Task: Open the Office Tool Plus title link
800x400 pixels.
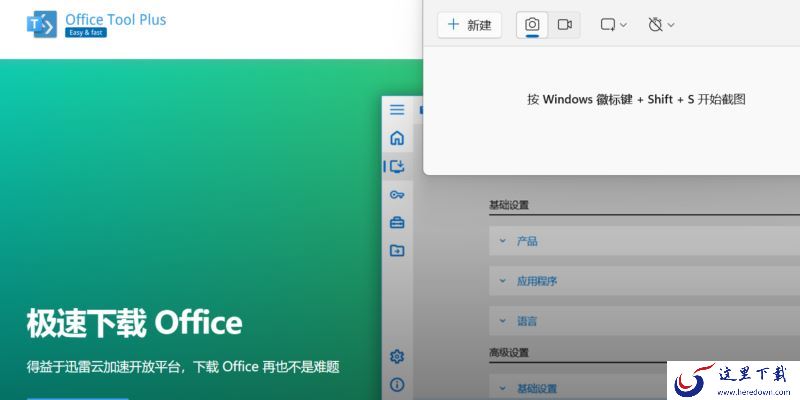Action: click(115, 19)
